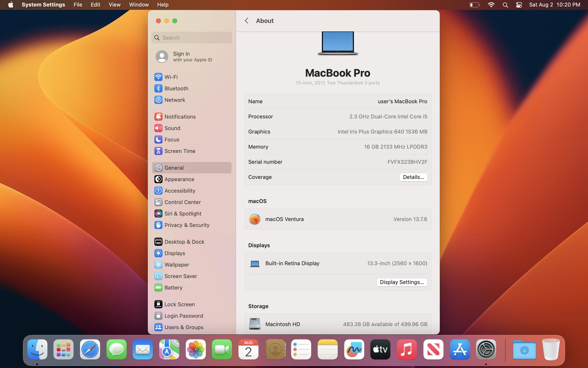This screenshot has height=368, width=588.
Task: Open Maps from the Dock
Action: click(169, 349)
